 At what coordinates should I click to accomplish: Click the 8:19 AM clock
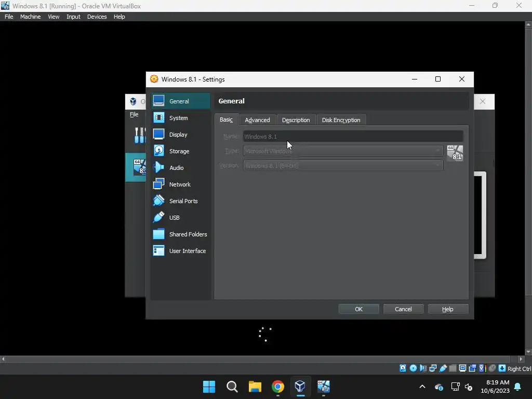pyautogui.click(x=497, y=382)
